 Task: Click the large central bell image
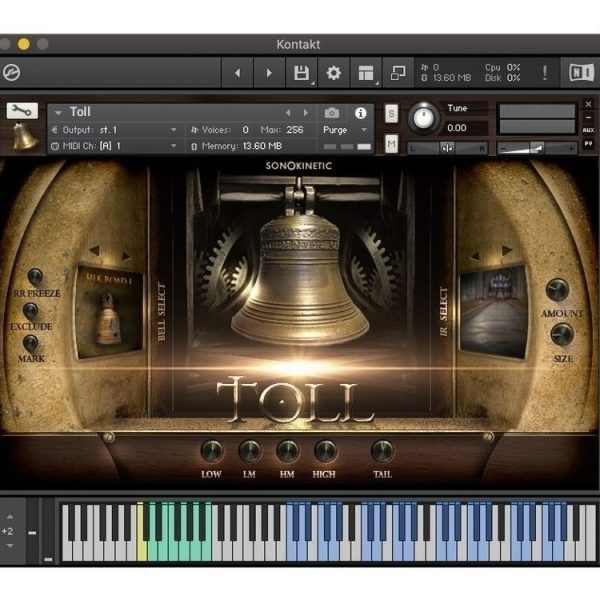pos(300,279)
